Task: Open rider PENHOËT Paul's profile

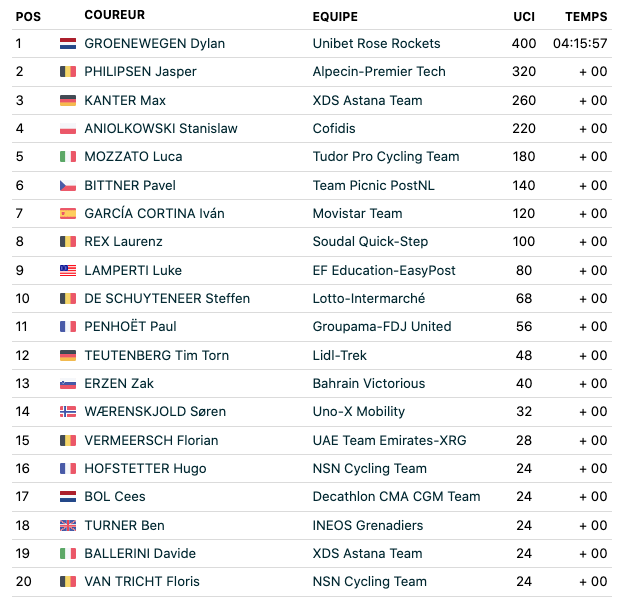Action: click(130, 327)
